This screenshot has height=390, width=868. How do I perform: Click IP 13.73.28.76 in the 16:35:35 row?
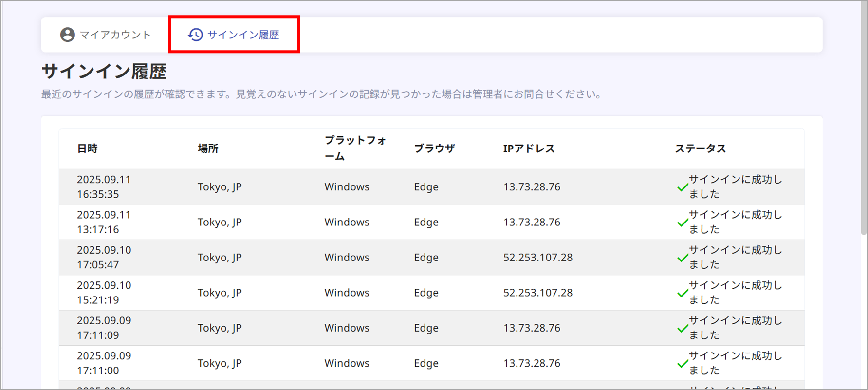point(532,187)
